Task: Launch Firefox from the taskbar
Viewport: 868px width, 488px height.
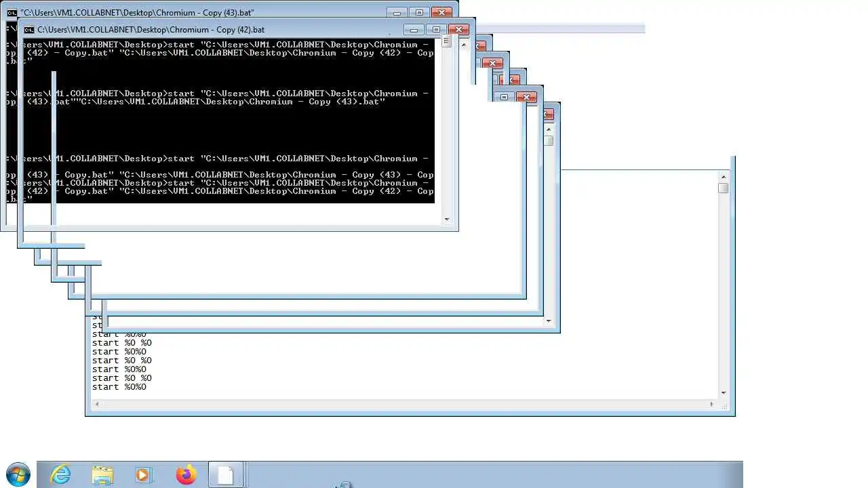Action: pyautogui.click(x=186, y=474)
